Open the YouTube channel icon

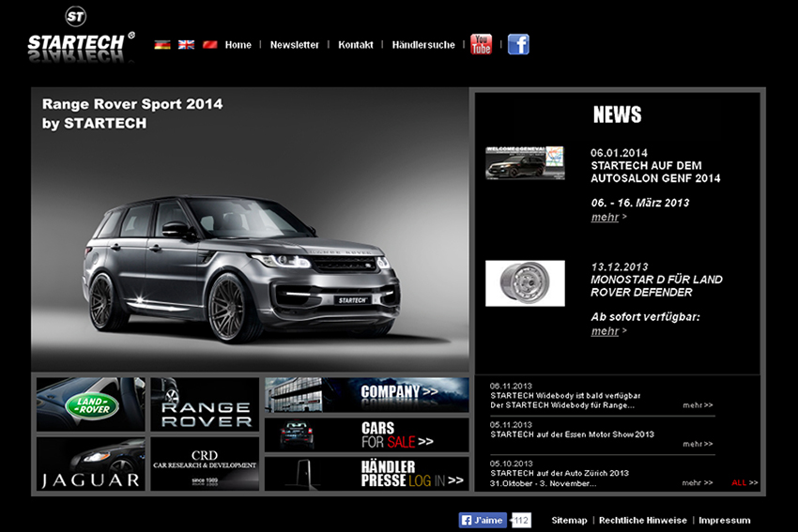481,44
